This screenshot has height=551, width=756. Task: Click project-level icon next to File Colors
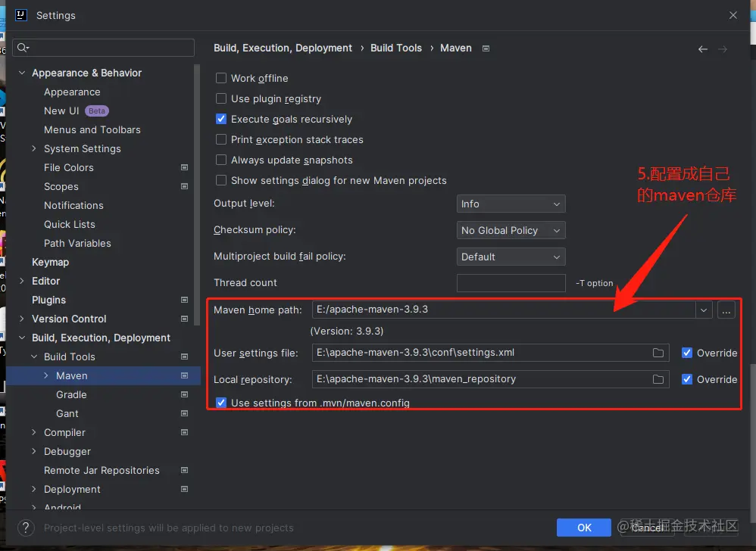(x=184, y=167)
